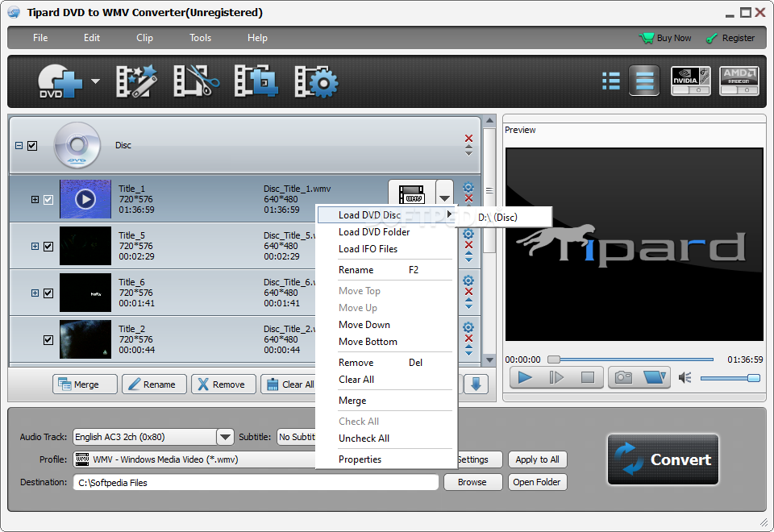774x532 pixels.
Task: Click the Remove button
Action: [x=223, y=384]
